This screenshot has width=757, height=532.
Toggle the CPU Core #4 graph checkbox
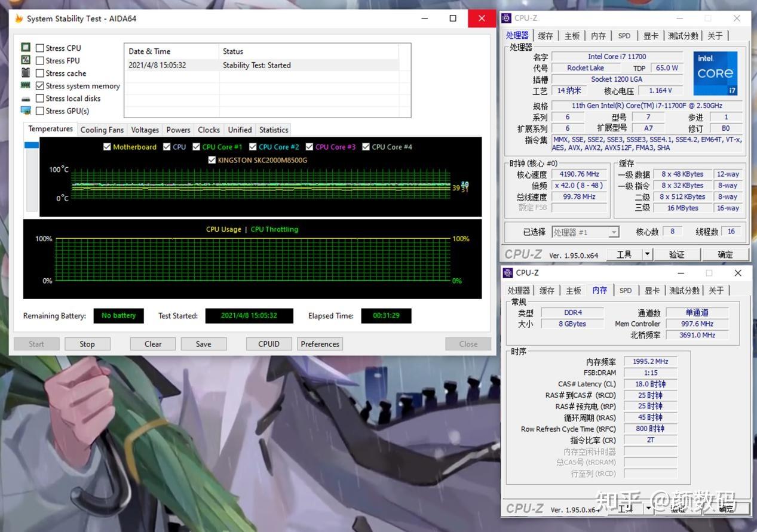pyautogui.click(x=365, y=146)
